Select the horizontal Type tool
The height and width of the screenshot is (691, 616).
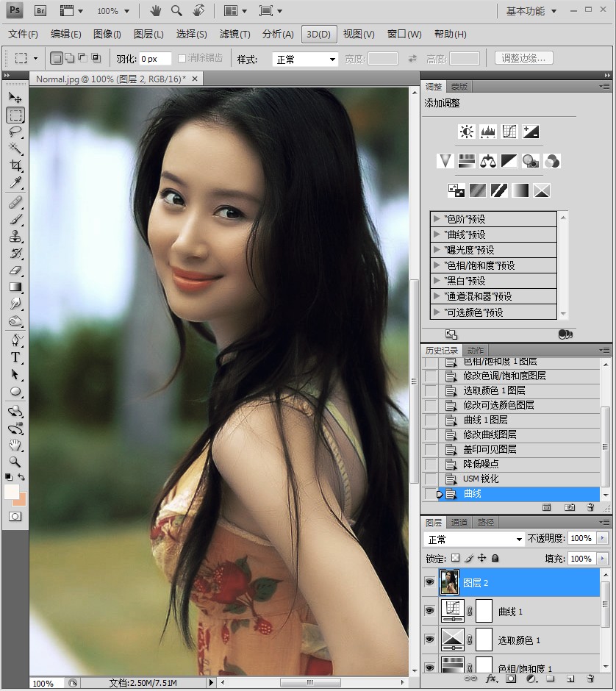pyautogui.click(x=15, y=357)
